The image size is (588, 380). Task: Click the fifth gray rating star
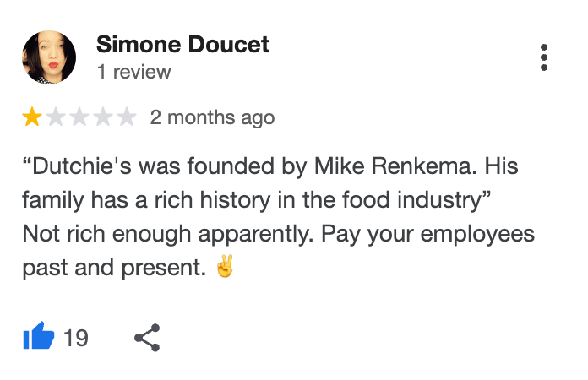click(127, 117)
